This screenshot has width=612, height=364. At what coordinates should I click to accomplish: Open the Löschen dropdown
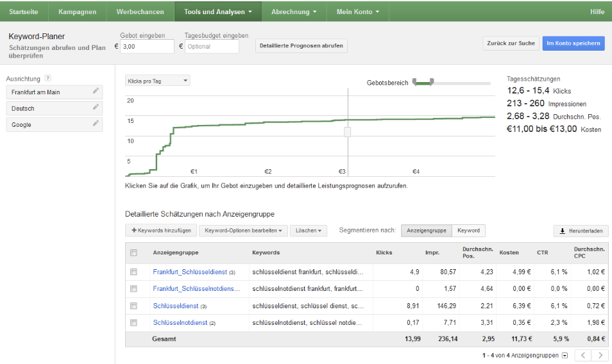click(x=309, y=230)
